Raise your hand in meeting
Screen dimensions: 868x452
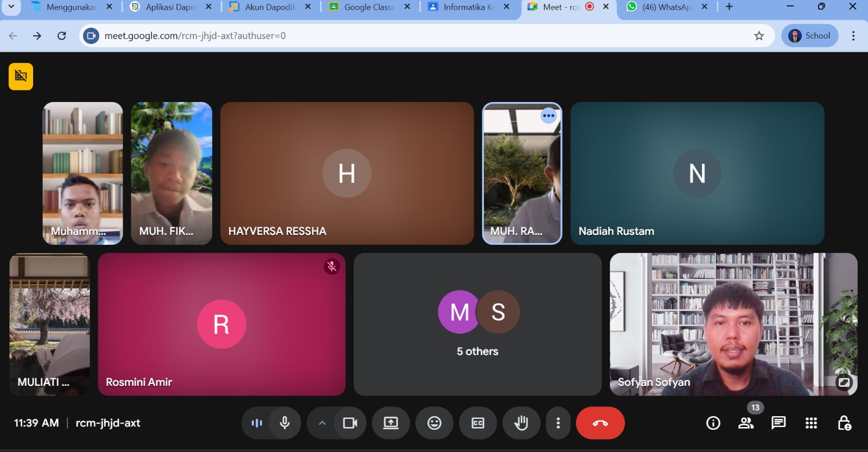click(x=521, y=423)
